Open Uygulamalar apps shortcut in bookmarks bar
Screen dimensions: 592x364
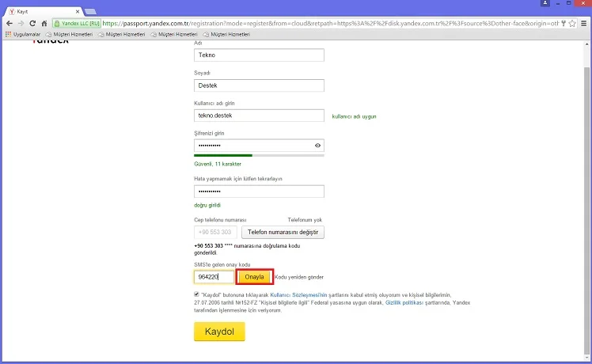click(22, 35)
